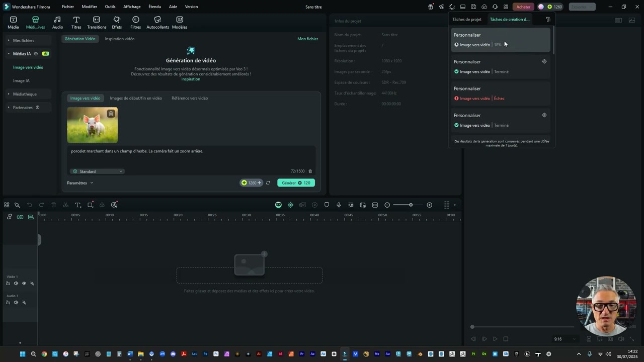Click the Générer 120 button
Screen dimensions: 644x362
296,183
